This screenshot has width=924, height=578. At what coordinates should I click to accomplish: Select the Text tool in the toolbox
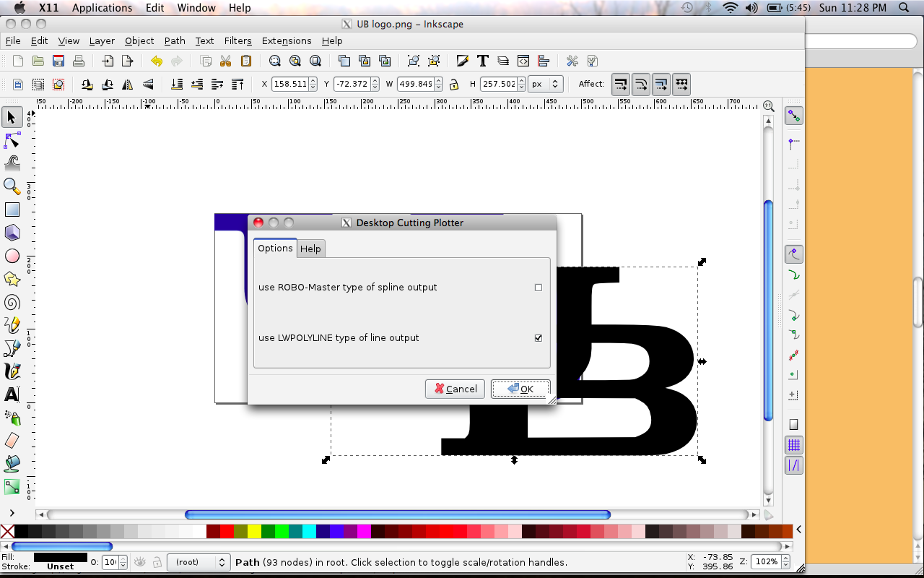coord(12,394)
